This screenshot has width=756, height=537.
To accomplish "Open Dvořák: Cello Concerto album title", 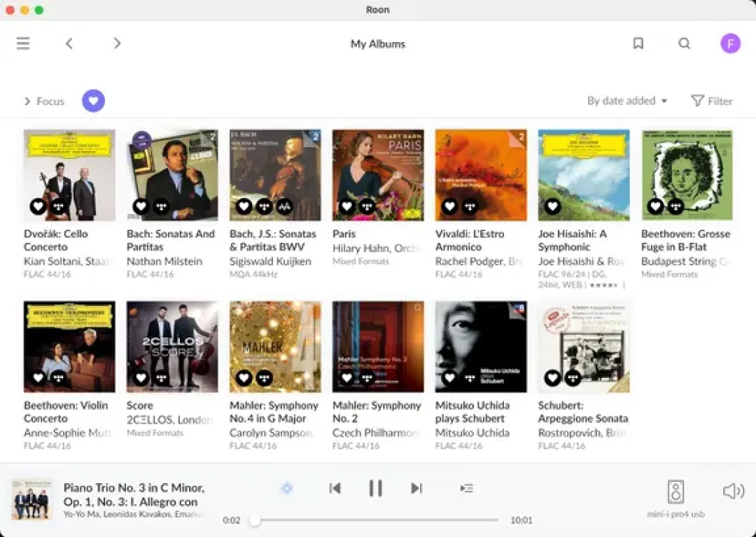I will [56, 240].
